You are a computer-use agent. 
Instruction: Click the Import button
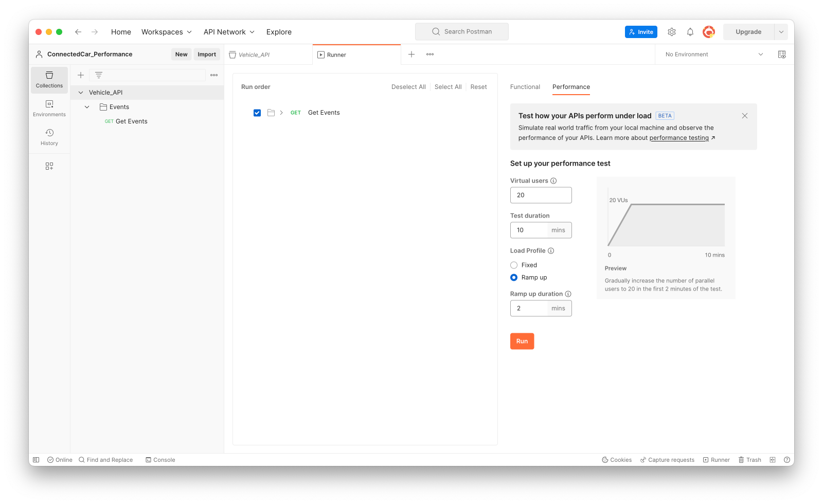[x=207, y=55]
